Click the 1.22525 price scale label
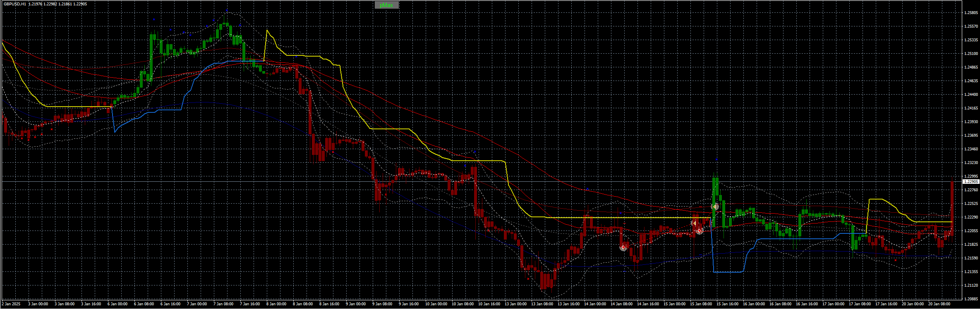The height and width of the screenshot is (309, 980). pos(972,204)
